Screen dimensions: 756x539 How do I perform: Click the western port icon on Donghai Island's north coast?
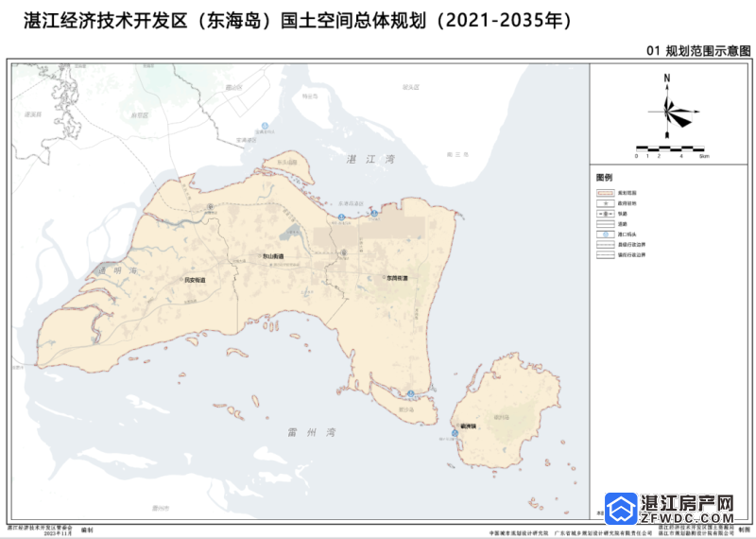[x=341, y=217]
